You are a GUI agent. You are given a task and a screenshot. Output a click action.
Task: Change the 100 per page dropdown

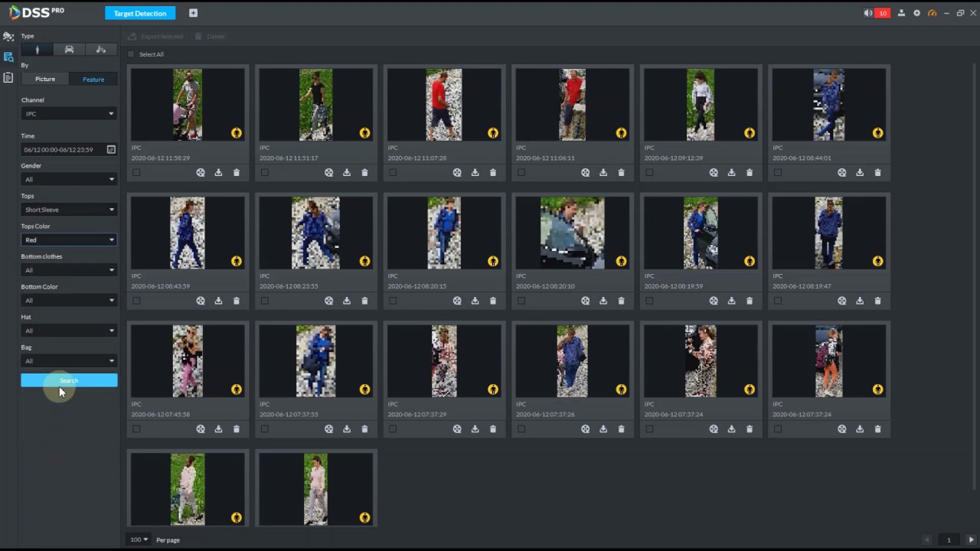139,540
